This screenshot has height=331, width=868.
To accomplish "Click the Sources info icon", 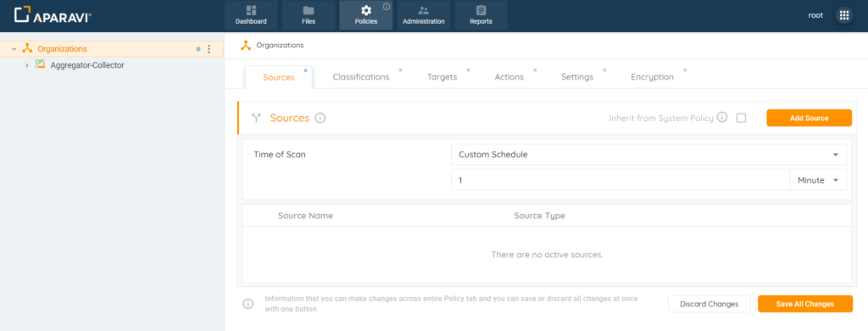I will (x=320, y=118).
